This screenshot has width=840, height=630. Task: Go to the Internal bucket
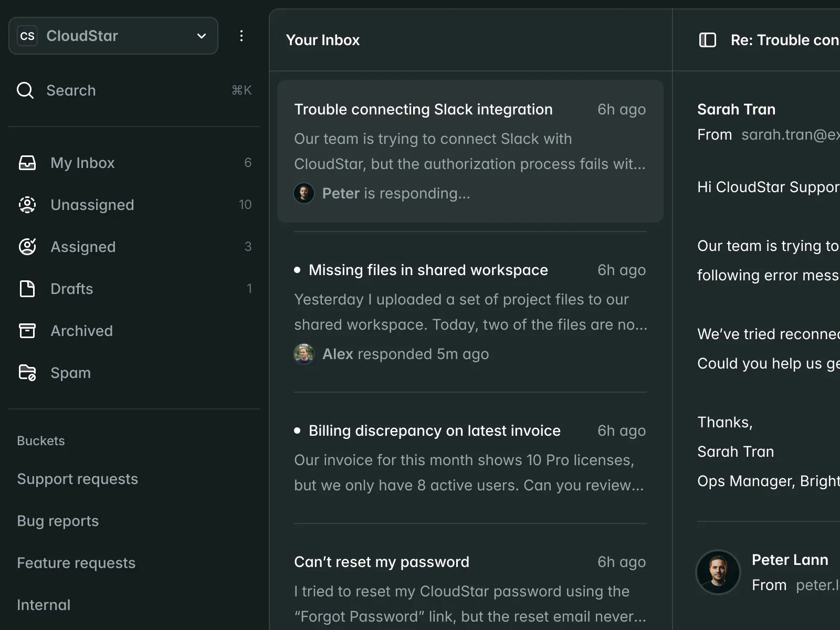44,605
